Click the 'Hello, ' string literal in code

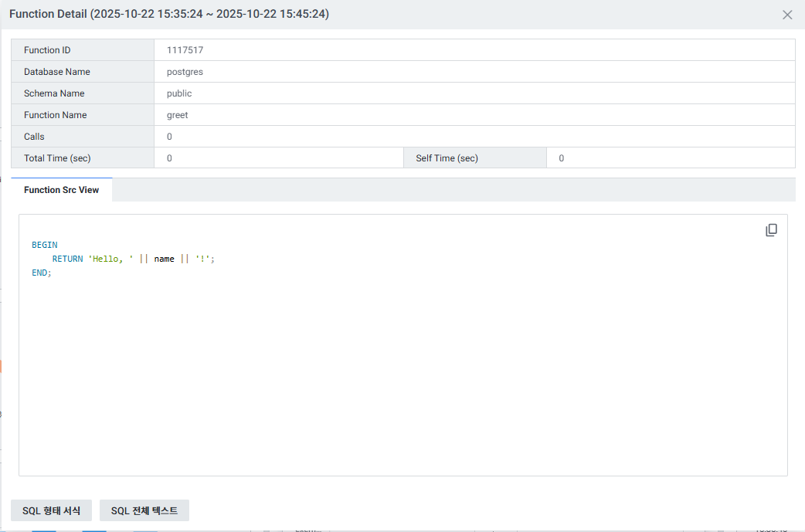click(111, 259)
